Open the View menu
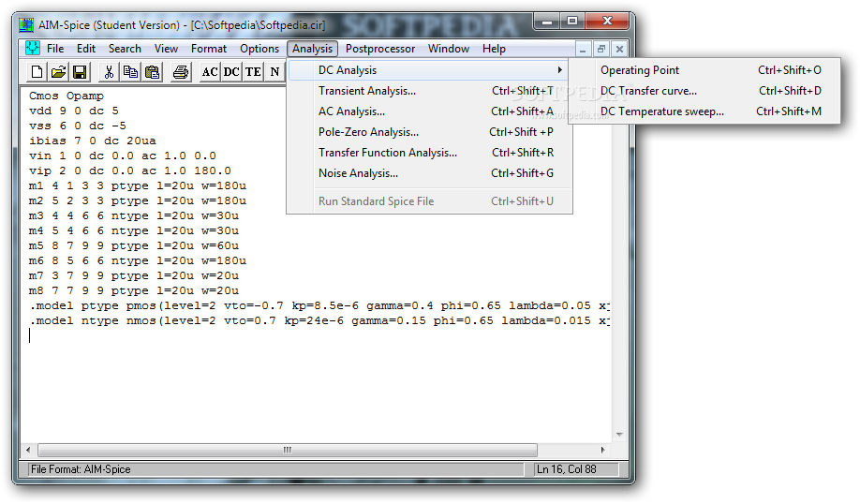This screenshot has height=504, width=860. pyautogui.click(x=166, y=49)
